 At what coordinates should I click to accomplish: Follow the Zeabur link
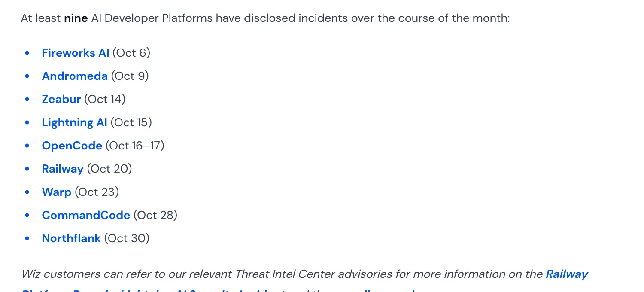click(x=61, y=99)
